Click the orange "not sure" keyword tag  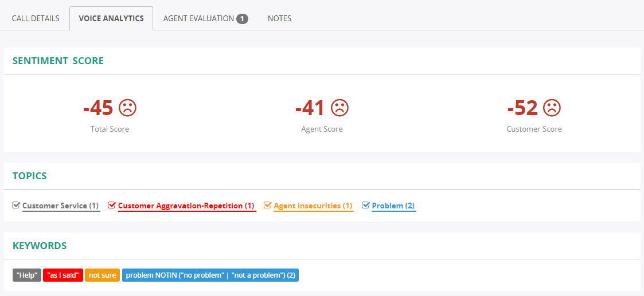click(x=102, y=275)
